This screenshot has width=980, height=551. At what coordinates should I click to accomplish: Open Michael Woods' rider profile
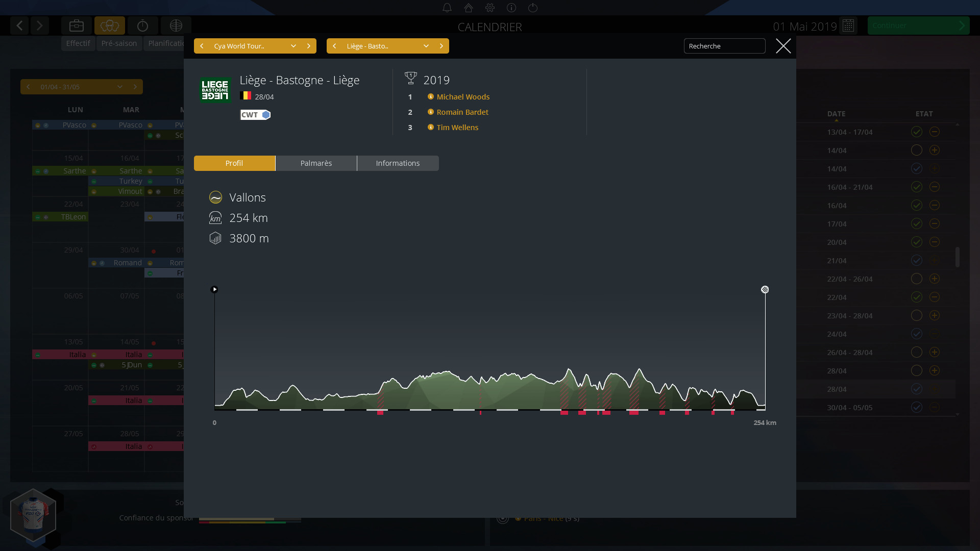463,96
